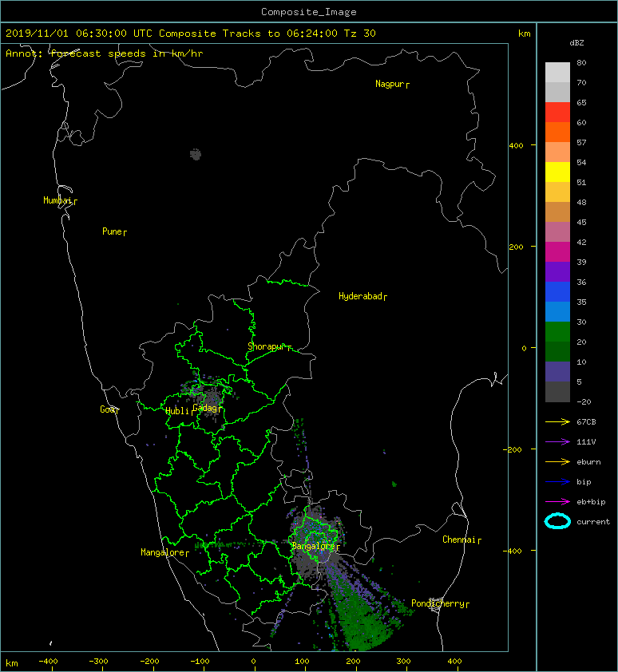This screenshot has height=672, width=618.
Task: Select the light gray 80 dBZ swatch
Action: pyautogui.click(x=557, y=72)
